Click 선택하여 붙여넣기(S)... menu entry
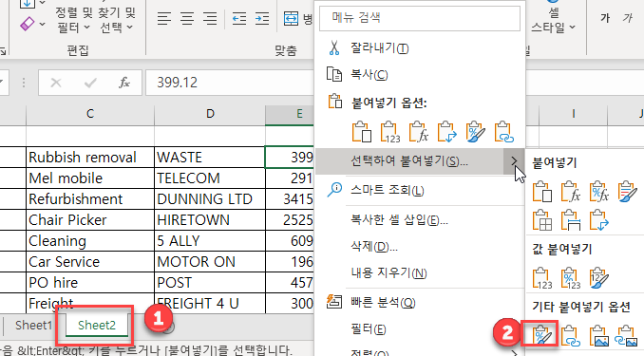The image size is (644, 356). [409, 161]
